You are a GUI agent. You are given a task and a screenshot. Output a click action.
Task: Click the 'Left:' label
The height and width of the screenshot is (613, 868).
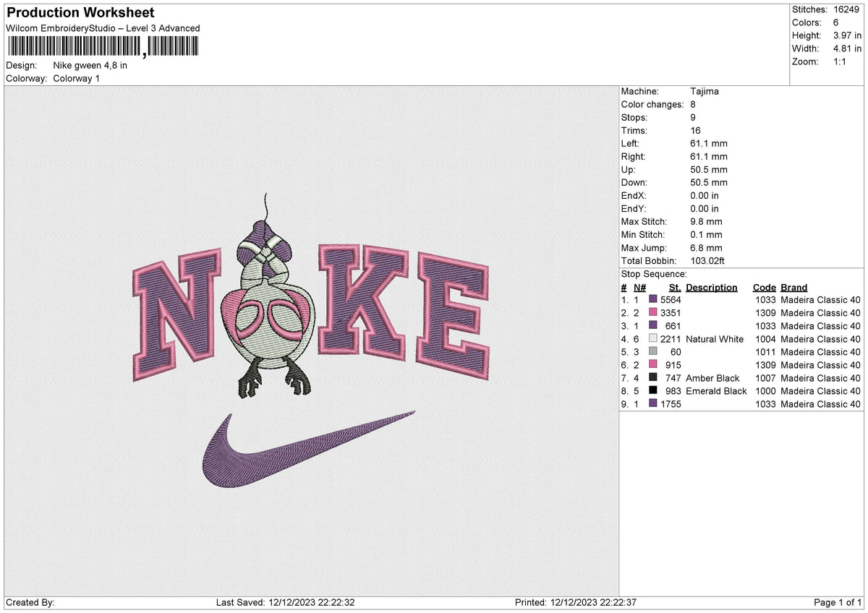[x=631, y=144]
